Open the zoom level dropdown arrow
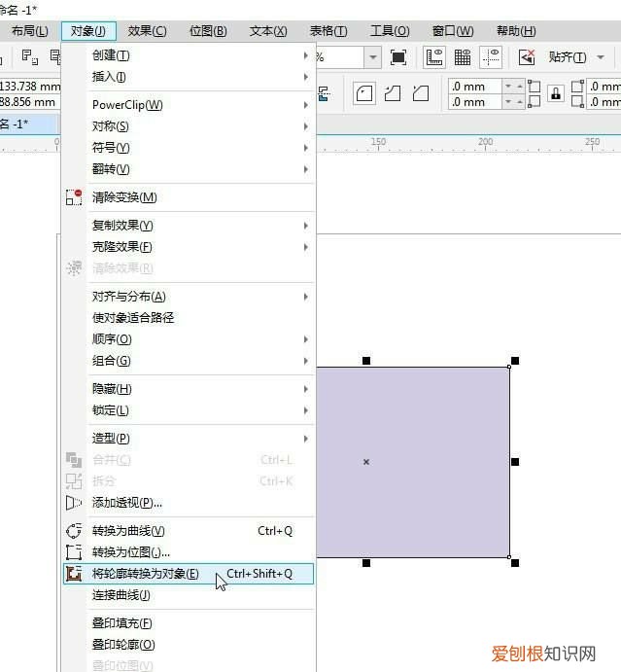Screen dimensions: 621x672 point(372,57)
